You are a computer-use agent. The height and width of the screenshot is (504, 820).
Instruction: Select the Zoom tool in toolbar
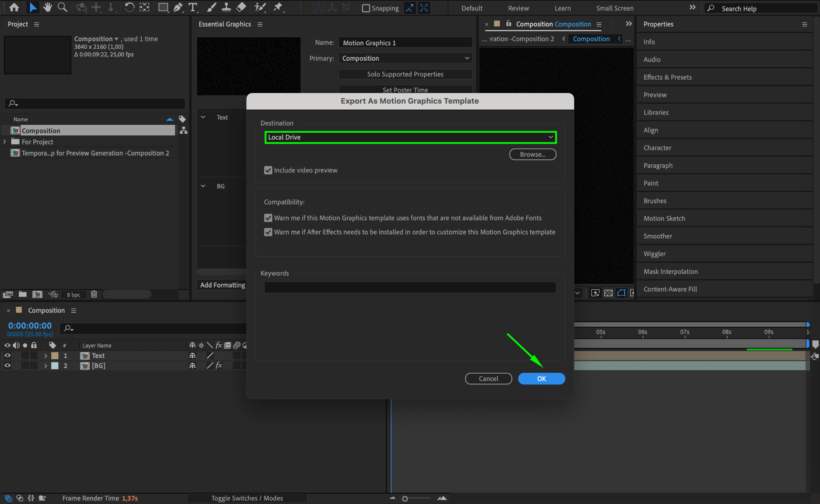[x=62, y=7]
